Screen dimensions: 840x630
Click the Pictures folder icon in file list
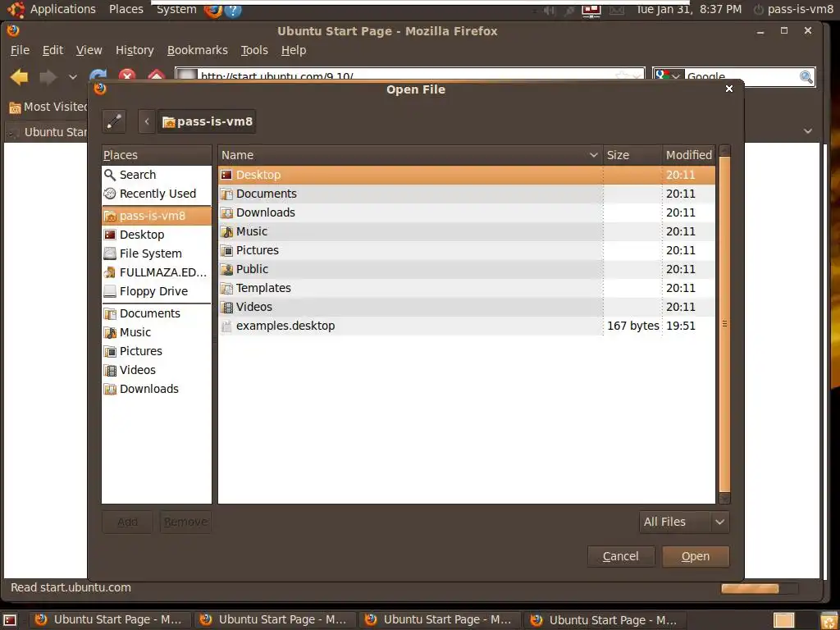tap(226, 250)
